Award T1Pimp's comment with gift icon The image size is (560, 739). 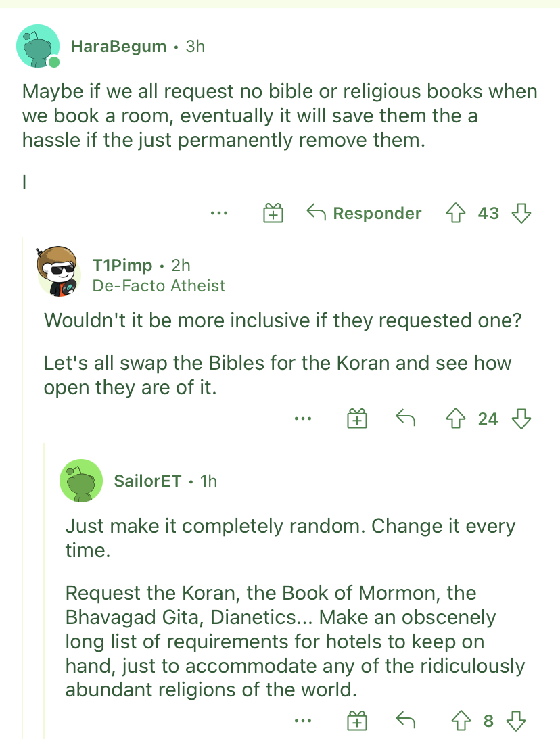click(x=357, y=419)
